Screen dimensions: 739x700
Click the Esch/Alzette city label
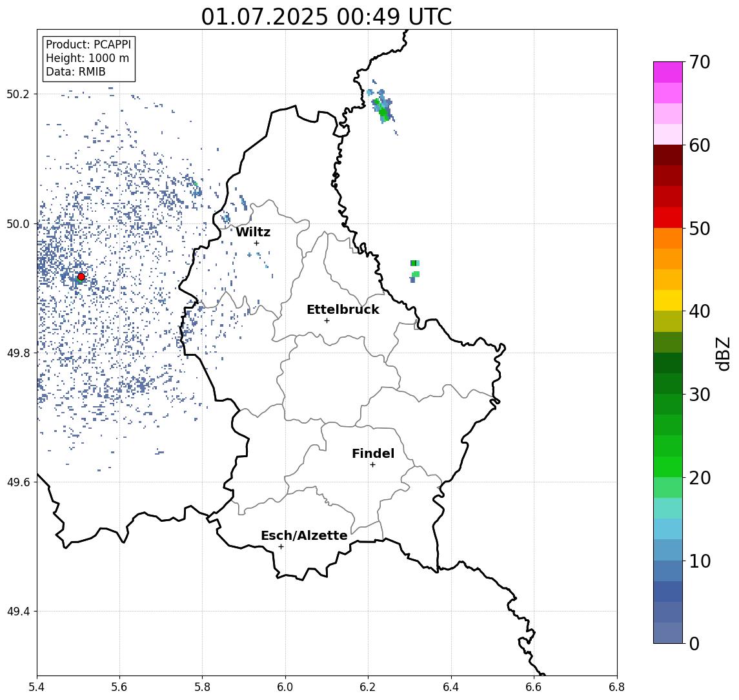click(304, 535)
